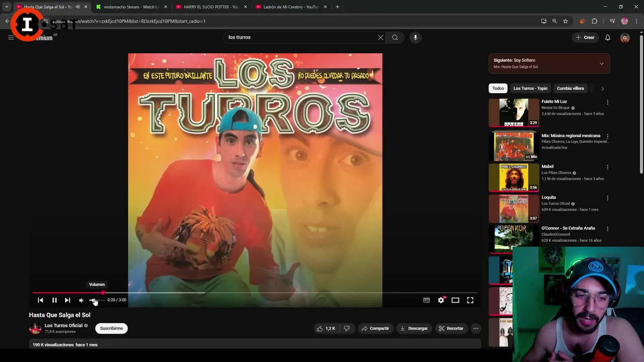This screenshot has height=362, width=644.
Task: Switch to the misternacho Stream tab
Action: [x=131, y=7]
